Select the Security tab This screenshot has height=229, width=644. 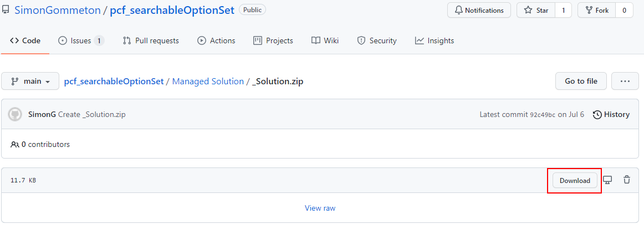point(377,40)
